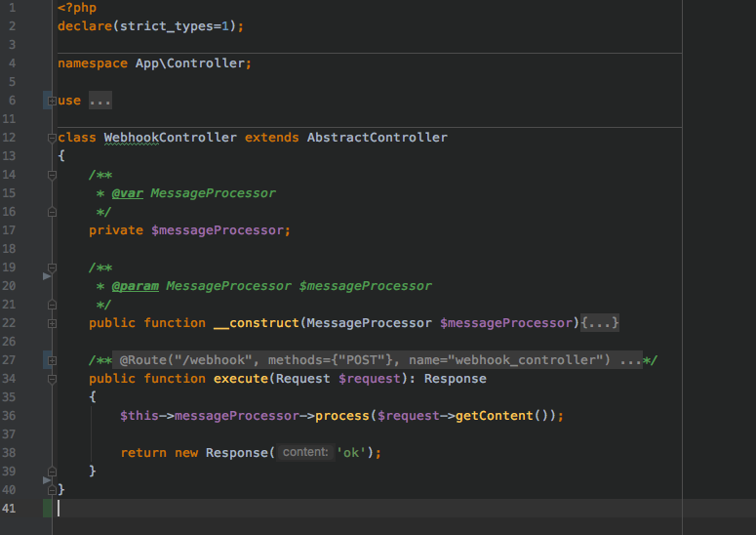
Task: Click the 'content:' parameter hint in Response
Action: (x=304, y=453)
